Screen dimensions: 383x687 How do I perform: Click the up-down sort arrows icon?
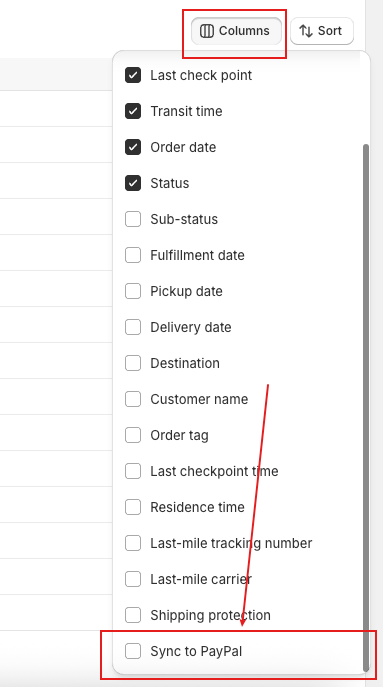click(x=305, y=31)
